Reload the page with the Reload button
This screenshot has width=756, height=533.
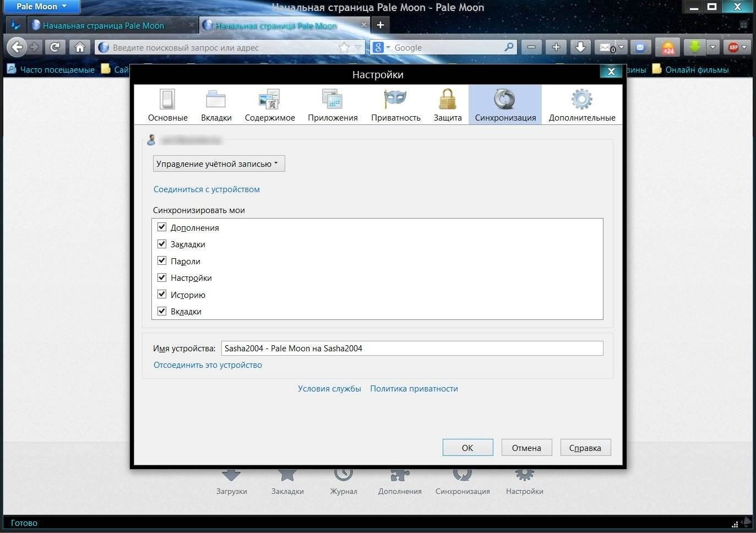point(55,47)
